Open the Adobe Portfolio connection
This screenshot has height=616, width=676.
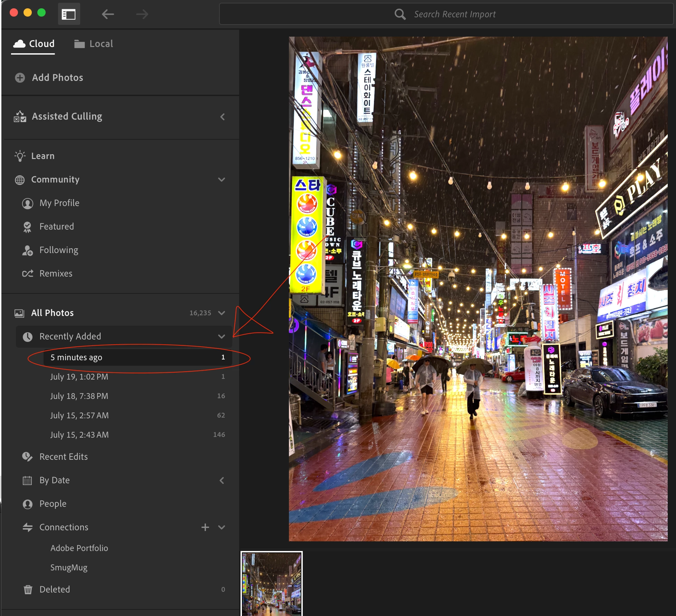click(x=79, y=548)
